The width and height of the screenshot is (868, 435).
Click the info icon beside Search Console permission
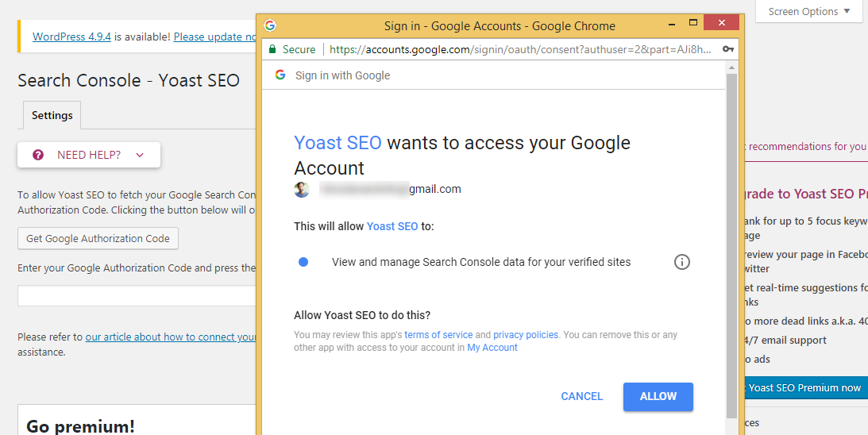pos(681,262)
